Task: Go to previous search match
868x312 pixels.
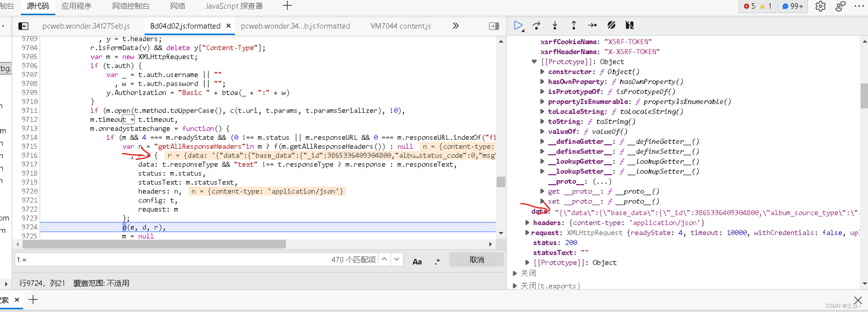Action: (x=384, y=259)
